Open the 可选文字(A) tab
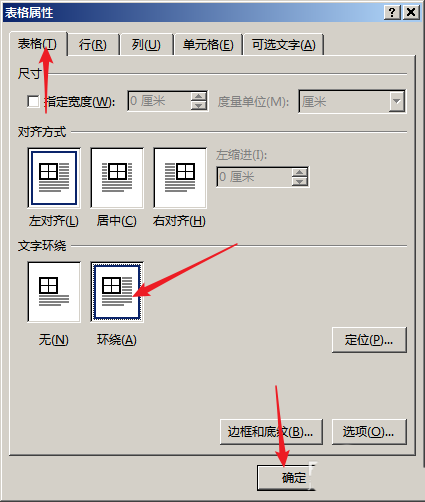This screenshot has width=425, height=502. click(283, 44)
